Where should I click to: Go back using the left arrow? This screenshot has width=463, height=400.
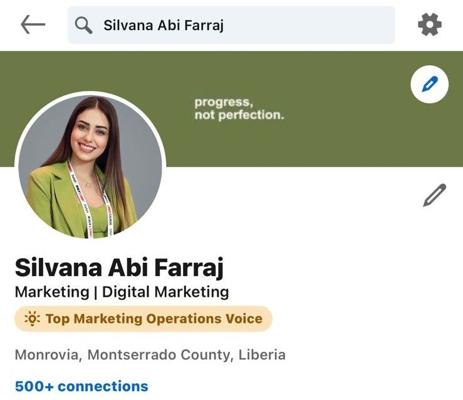33,25
